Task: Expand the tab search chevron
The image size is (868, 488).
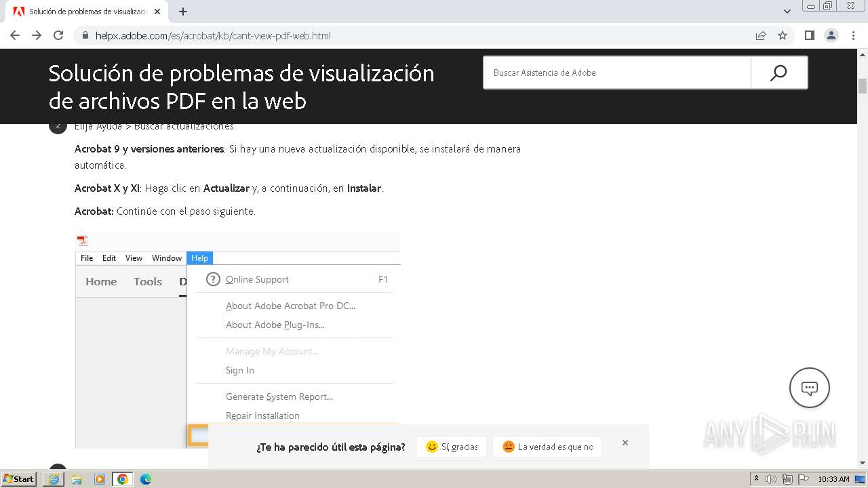Action: point(787,12)
